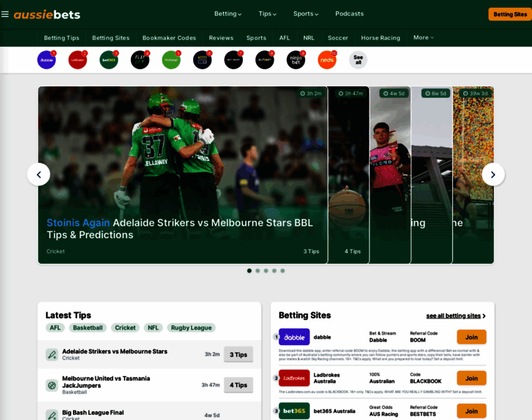
Task: Click 3 Tips button for Adelaide Strikers match
Action: (239, 354)
